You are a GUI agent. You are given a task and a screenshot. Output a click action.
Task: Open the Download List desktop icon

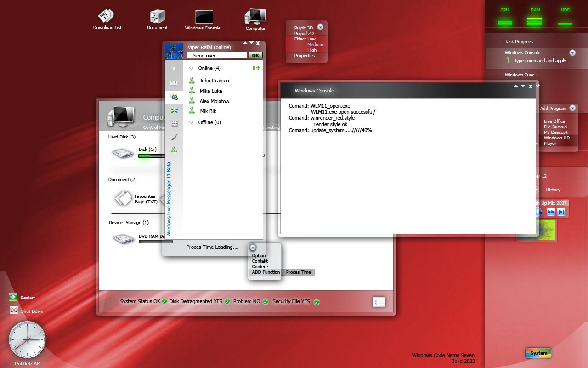click(x=107, y=16)
